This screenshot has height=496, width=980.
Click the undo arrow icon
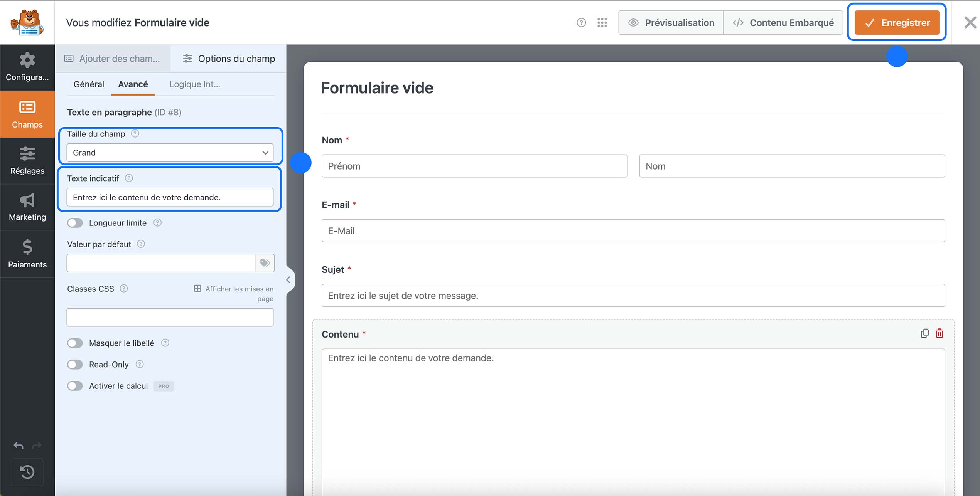(18, 446)
